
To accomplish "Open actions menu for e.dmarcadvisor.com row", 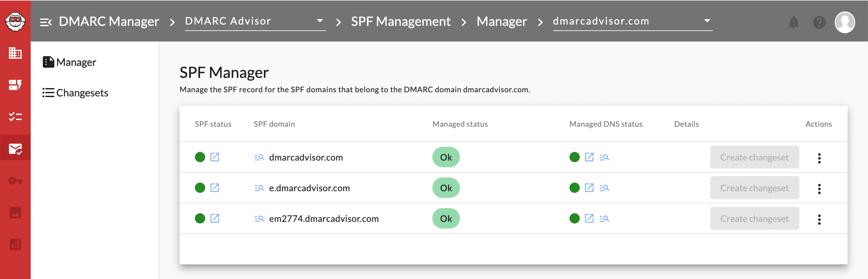I will [819, 188].
